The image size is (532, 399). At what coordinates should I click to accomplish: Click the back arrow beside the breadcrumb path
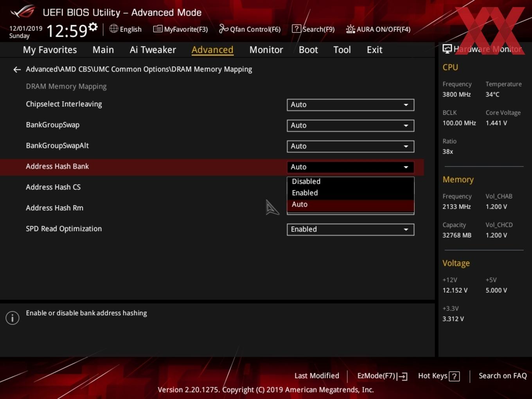(x=17, y=70)
